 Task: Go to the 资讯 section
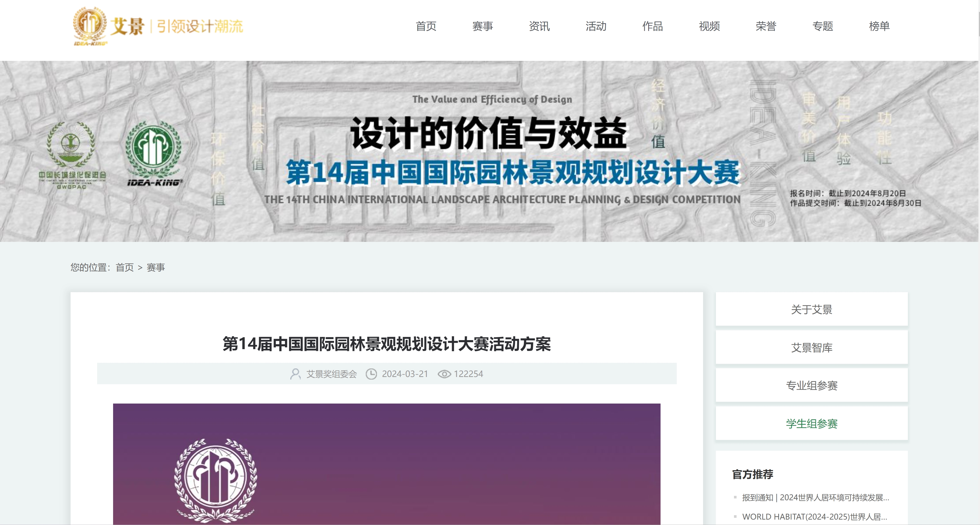[x=539, y=26]
